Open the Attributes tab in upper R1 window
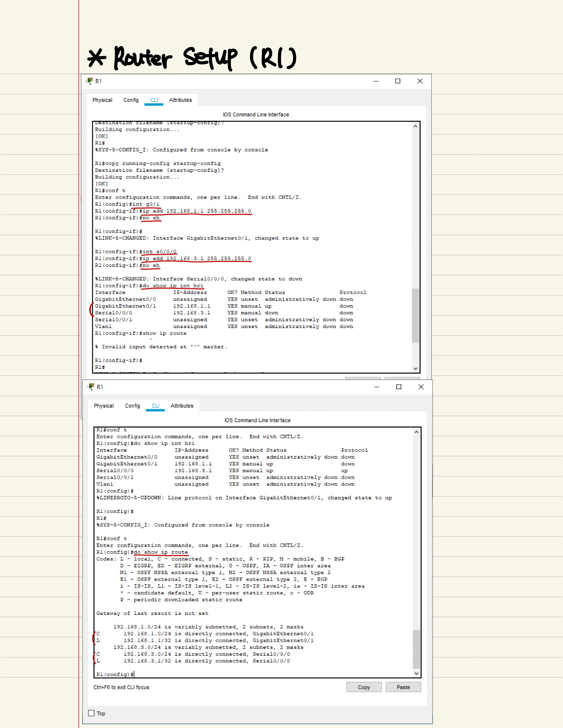The width and height of the screenshot is (563, 728). coord(180,100)
